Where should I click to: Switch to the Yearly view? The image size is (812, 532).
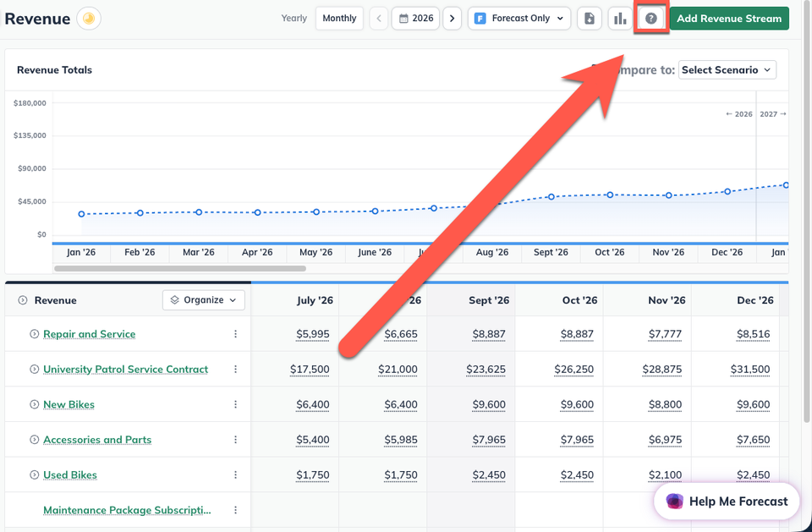[x=294, y=19]
